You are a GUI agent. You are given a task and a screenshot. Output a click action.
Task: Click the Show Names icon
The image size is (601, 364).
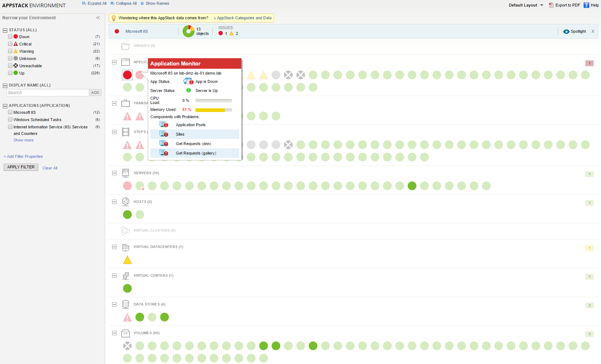[142, 3]
